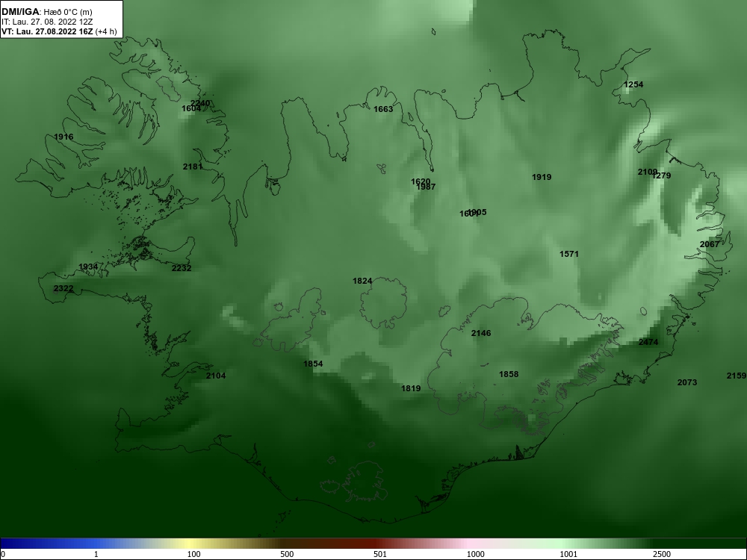Image resolution: width=747 pixels, height=560 pixels.
Task: Select the 1824 value near the central glacier
Action: coord(362,281)
